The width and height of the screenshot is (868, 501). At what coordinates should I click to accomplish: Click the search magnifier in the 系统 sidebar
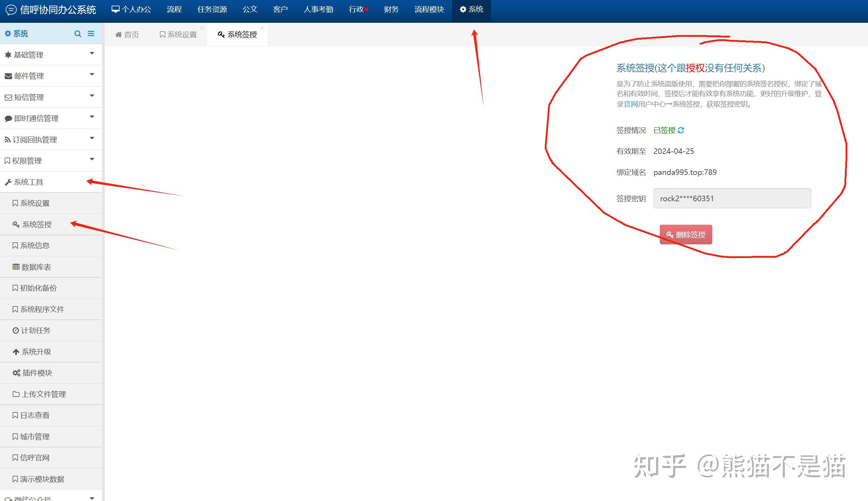(78, 33)
